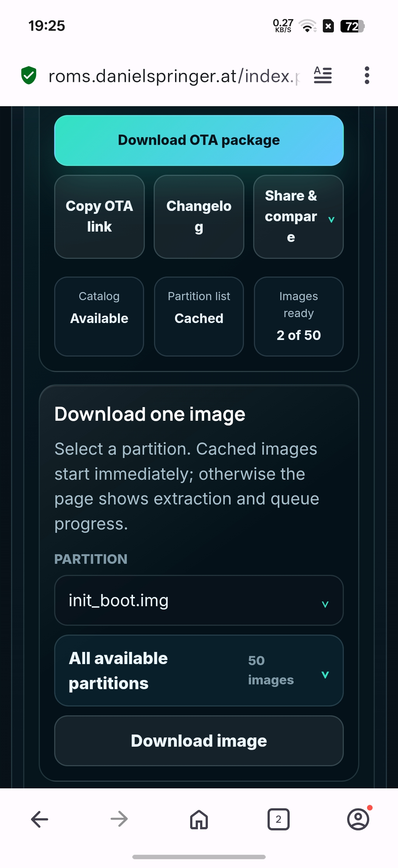Tap the Partition list Cached card

(x=199, y=316)
